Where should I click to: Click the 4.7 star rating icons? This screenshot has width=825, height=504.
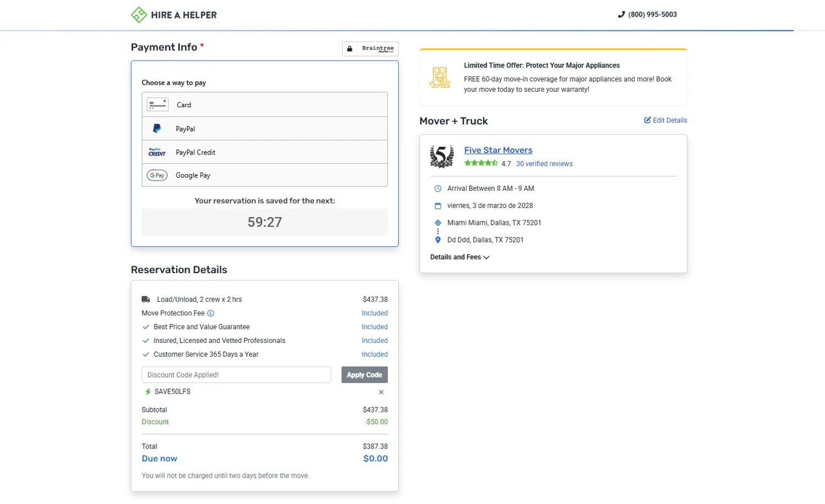point(481,163)
